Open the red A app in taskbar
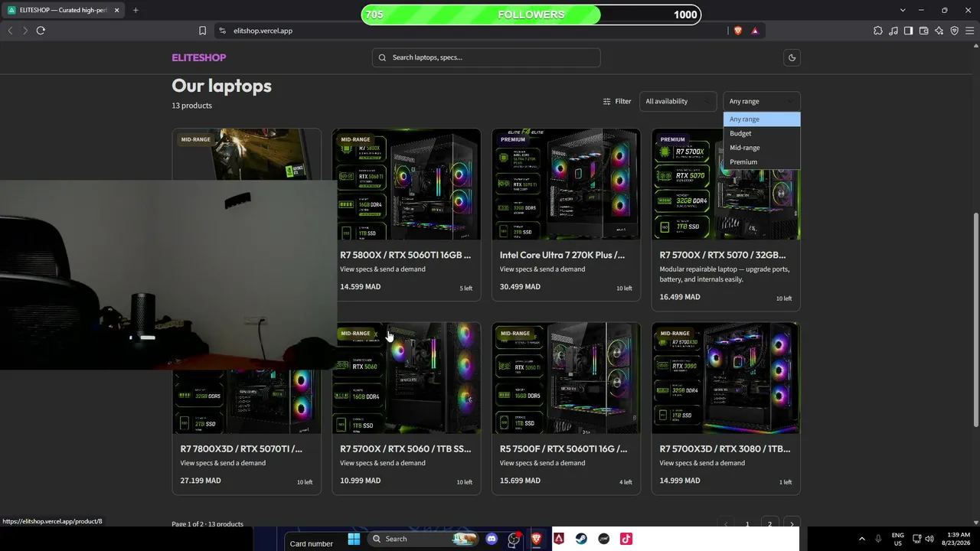This screenshot has height=551, width=980. click(x=560, y=539)
